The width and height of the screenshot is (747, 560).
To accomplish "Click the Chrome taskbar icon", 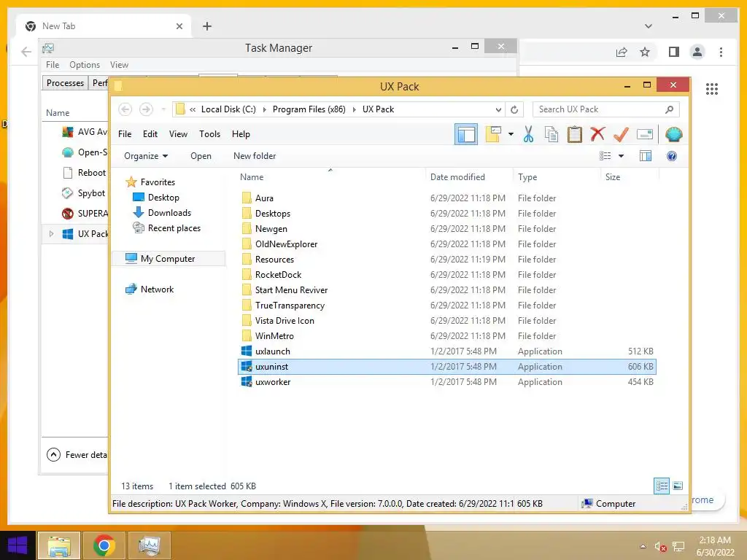I will click(x=104, y=545).
